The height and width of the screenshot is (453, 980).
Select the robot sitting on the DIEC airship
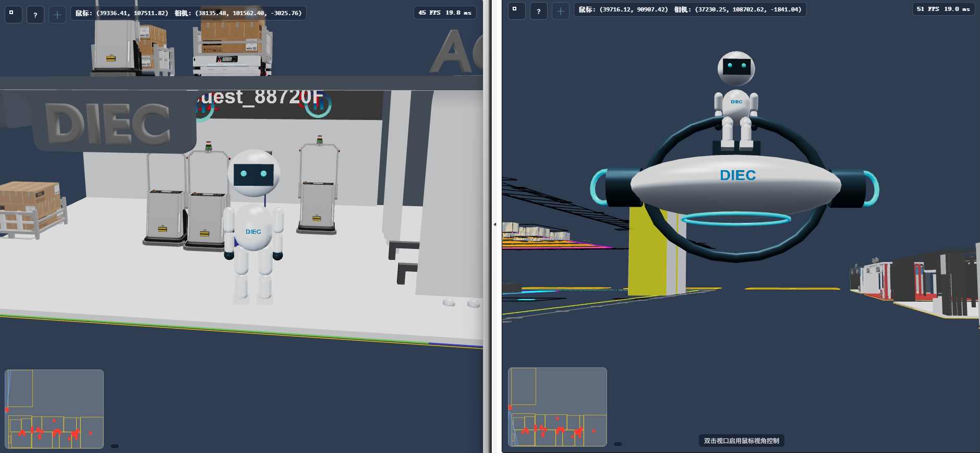[736, 101]
